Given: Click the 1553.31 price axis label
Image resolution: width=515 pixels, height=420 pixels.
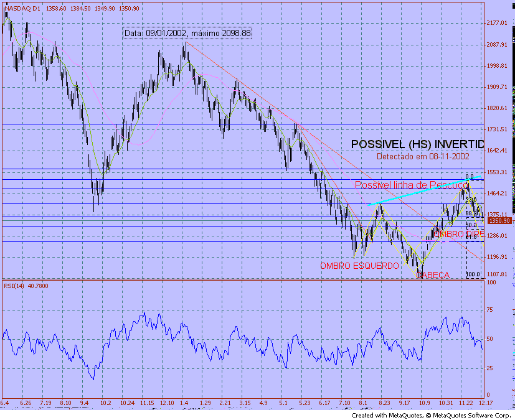Looking at the screenshot, I should coord(497,172).
